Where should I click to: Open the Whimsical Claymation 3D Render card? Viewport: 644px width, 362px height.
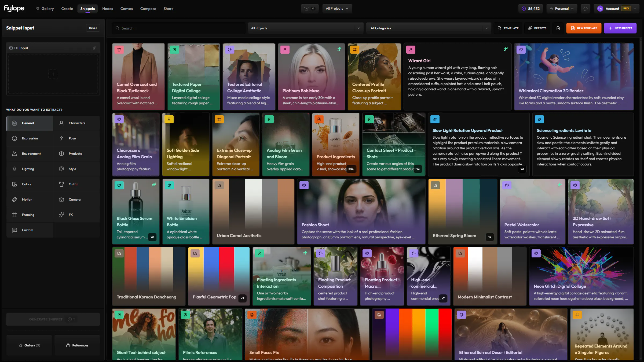point(574,77)
